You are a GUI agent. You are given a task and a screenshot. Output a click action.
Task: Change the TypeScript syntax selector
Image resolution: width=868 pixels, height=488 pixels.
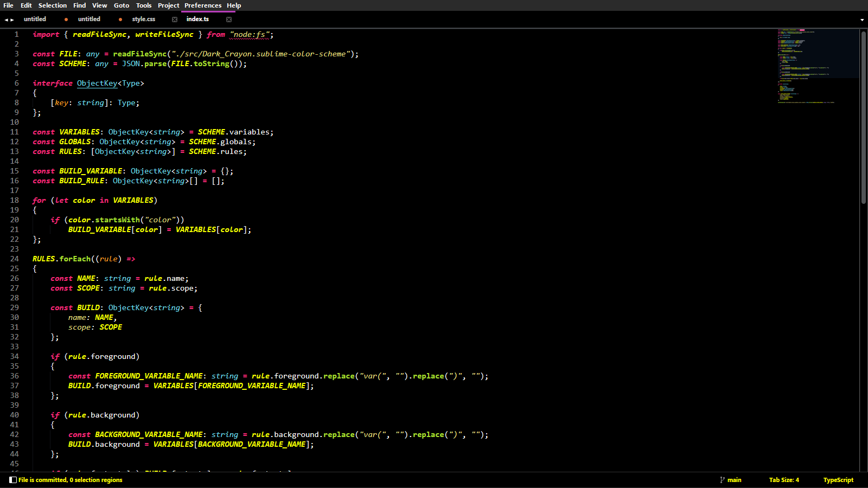(838, 480)
